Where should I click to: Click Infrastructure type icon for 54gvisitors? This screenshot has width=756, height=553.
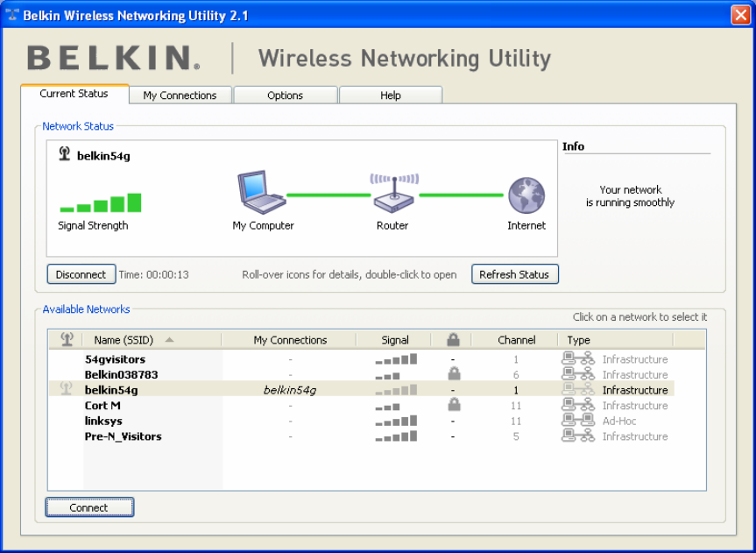click(x=578, y=358)
